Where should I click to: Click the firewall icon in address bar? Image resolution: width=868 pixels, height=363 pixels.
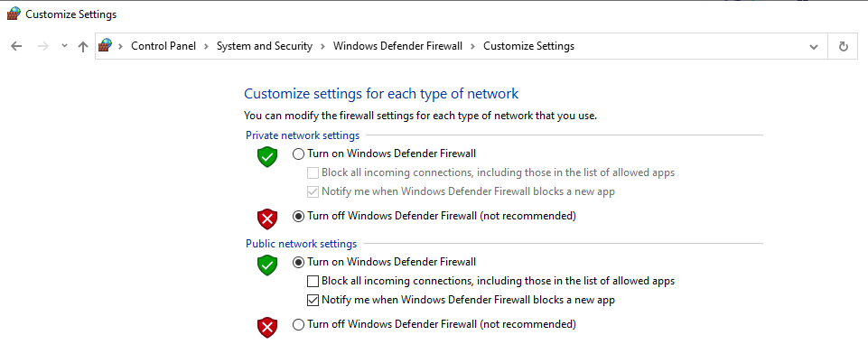(x=105, y=46)
